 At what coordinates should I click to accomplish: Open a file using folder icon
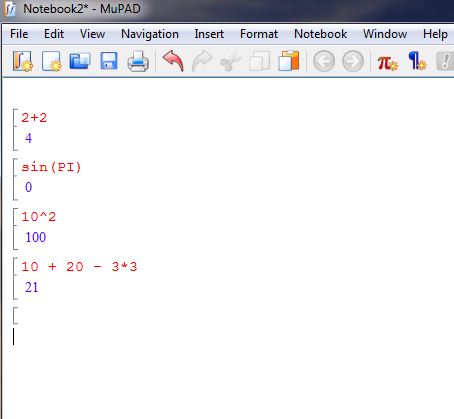80,61
